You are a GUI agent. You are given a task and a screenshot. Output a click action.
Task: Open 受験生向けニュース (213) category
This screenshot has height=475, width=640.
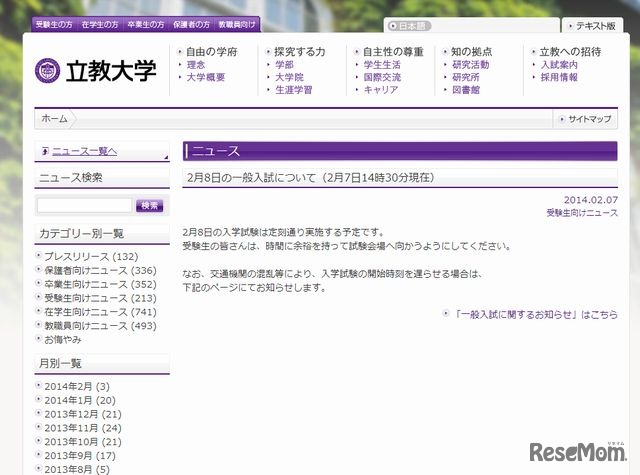[x=100, y=298]
